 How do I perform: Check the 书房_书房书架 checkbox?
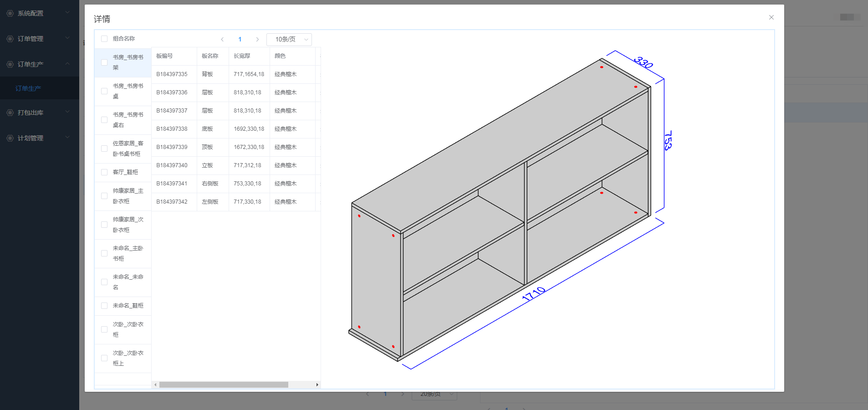click(x=104, y=62)
